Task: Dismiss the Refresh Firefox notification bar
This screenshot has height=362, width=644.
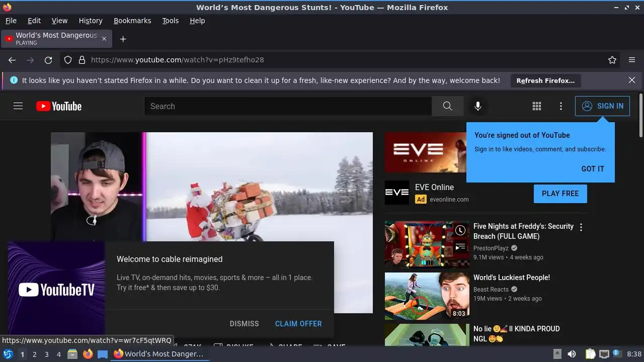Action: (632, 80)
